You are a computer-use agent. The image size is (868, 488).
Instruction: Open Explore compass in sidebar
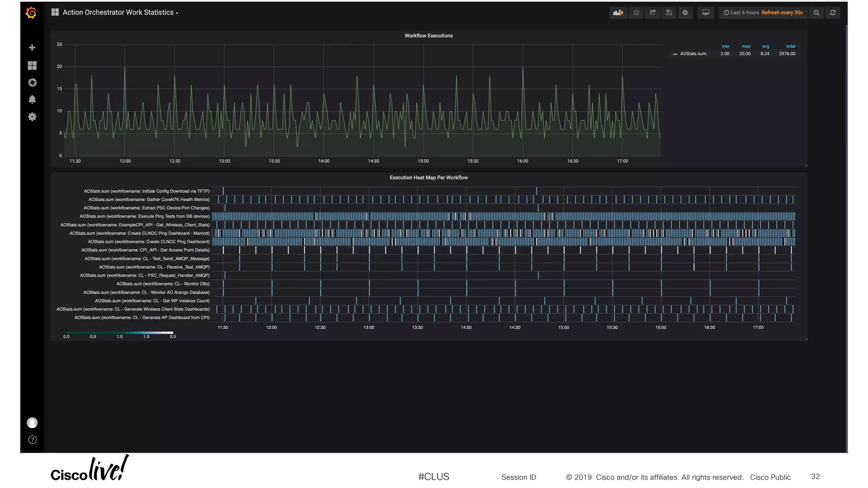coord(32,83)
